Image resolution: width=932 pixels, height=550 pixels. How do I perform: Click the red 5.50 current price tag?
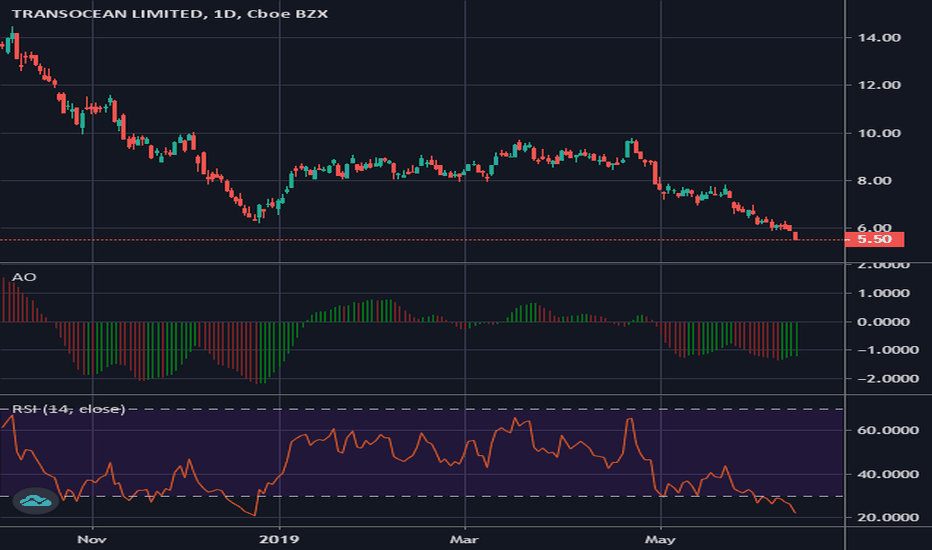click(x=874, y=239)
